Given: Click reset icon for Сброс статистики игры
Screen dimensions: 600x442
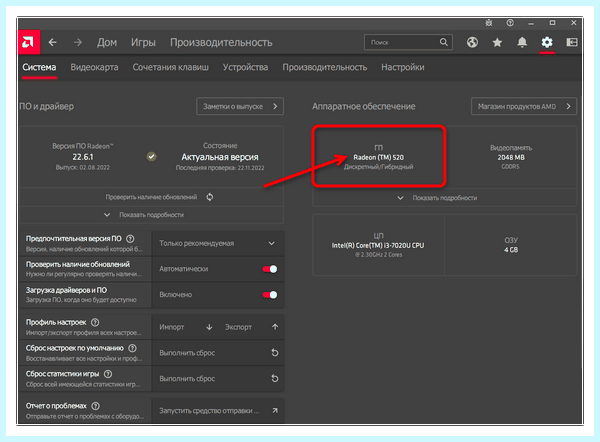Looking at the screenshot, I should [275, 378].
